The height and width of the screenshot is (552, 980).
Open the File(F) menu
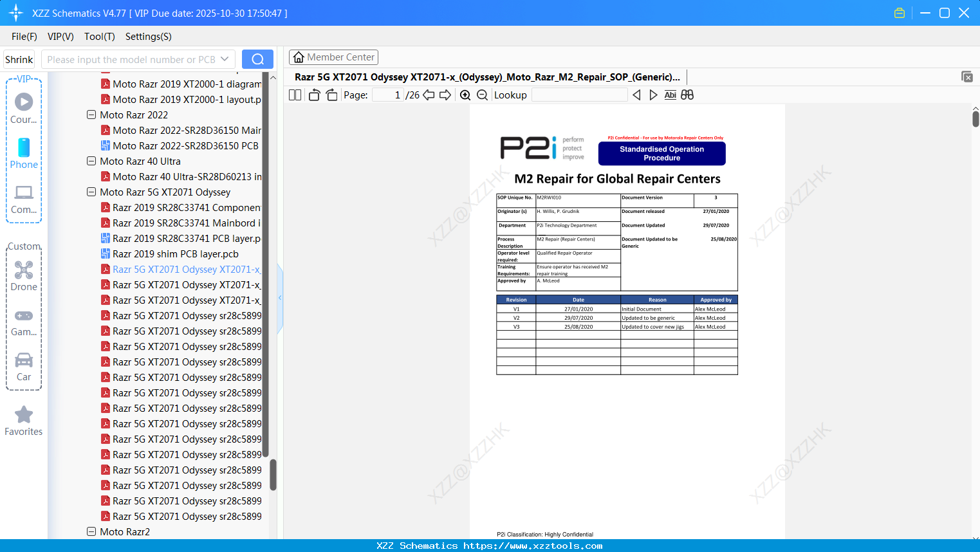[24, 37]
